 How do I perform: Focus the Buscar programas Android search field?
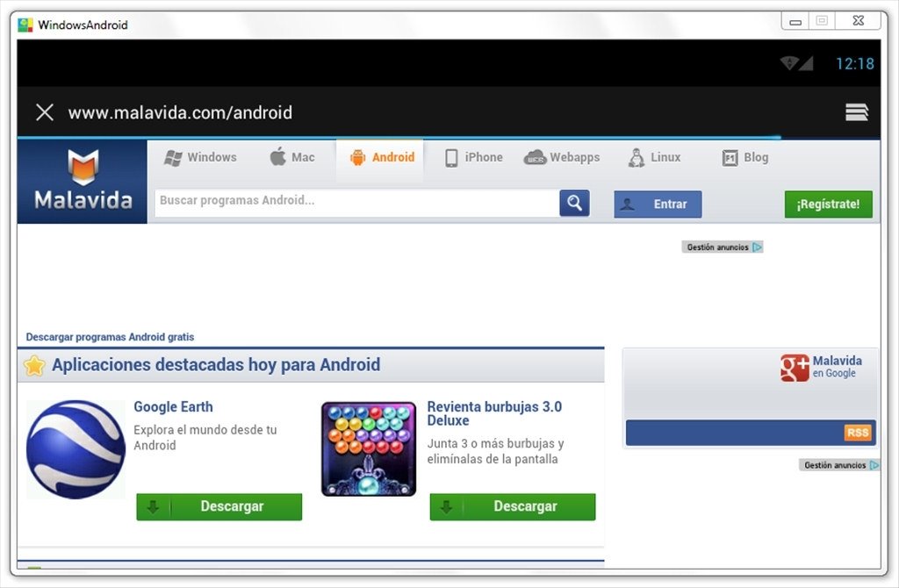(356, 203)
